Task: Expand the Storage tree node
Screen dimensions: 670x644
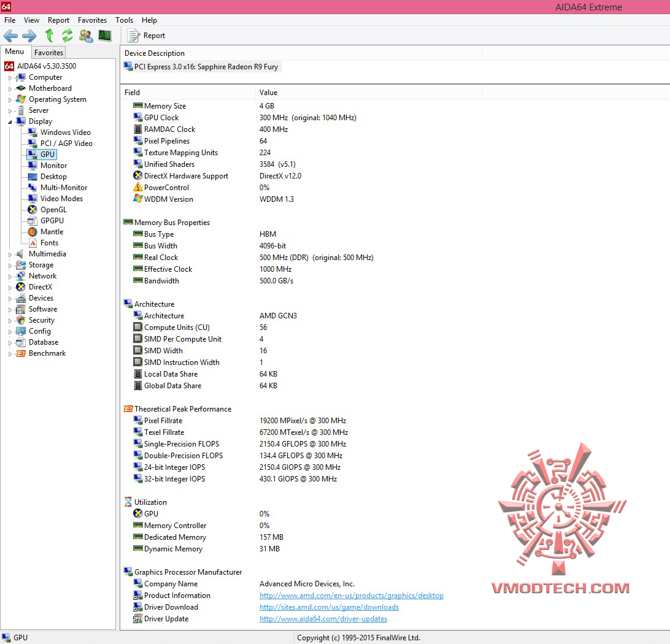Action: 10,266
